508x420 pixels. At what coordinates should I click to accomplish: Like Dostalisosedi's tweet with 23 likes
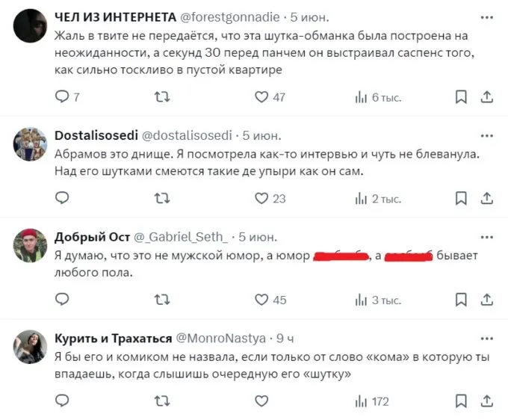(x=261, y=198)
